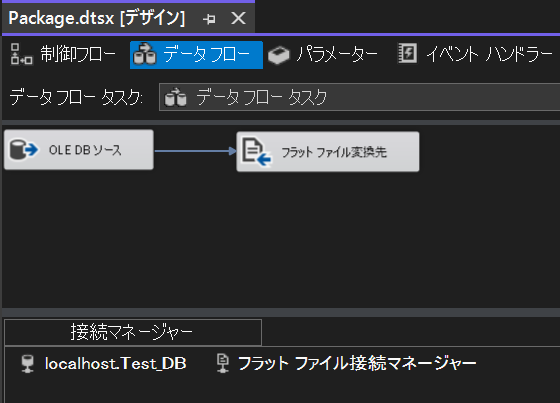Click the データ フロー タスク: label

tap(76, 97)
